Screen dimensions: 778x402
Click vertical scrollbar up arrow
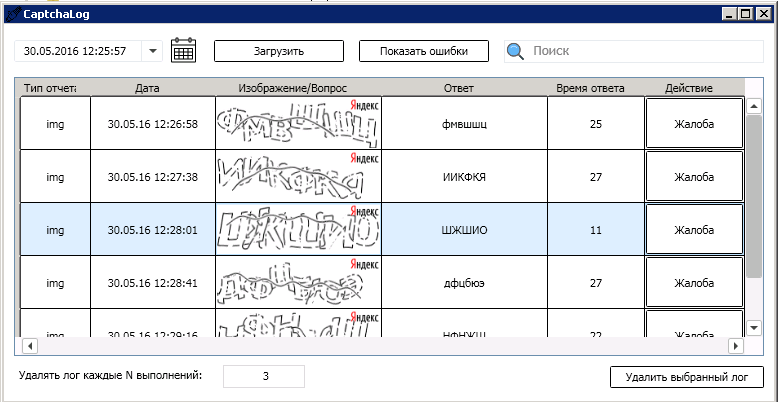[754, 106]
